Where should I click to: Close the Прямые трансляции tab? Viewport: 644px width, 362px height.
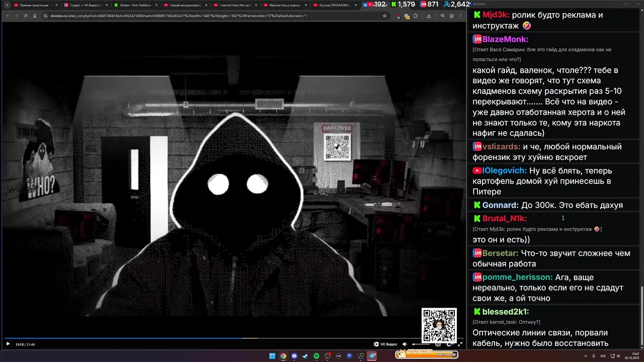point(56,5)
